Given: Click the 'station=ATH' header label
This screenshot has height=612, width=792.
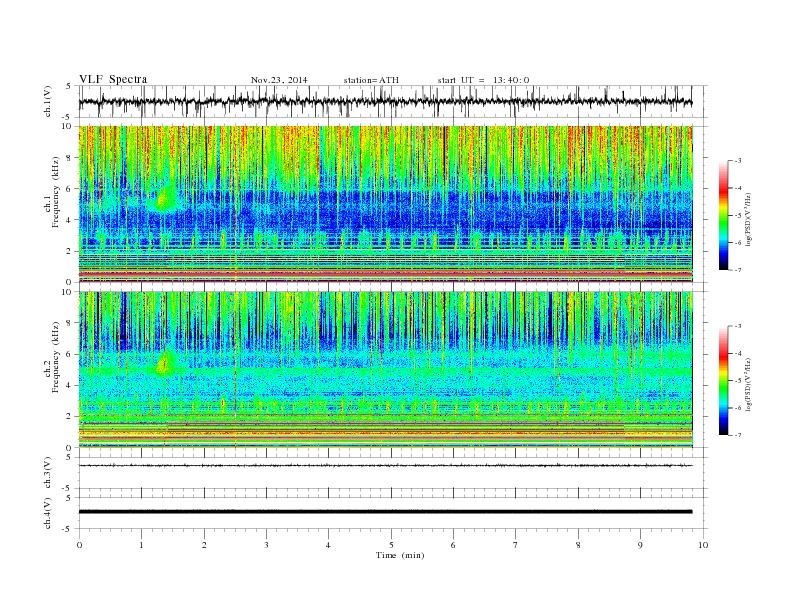Looking at the screenshot, I should (x=371, y=80).
